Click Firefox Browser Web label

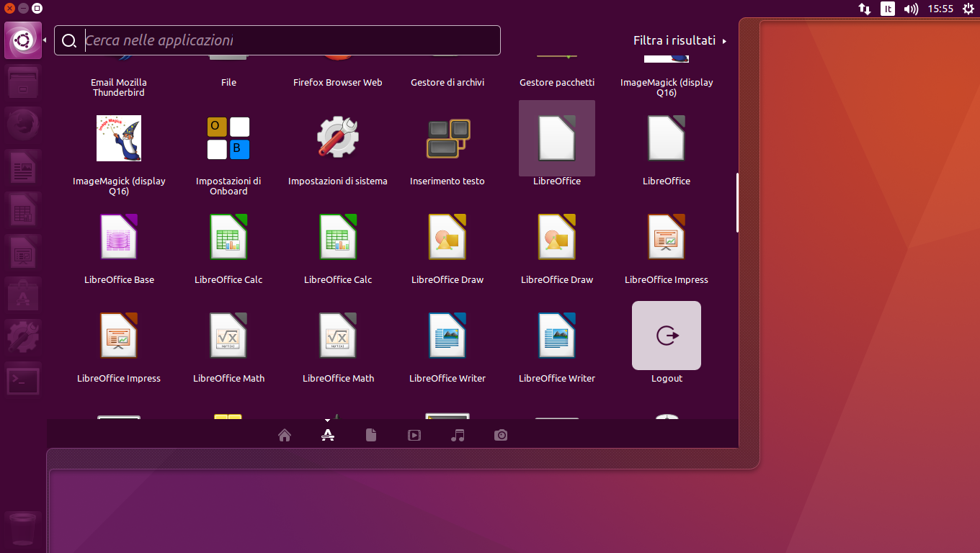[338, 82]
